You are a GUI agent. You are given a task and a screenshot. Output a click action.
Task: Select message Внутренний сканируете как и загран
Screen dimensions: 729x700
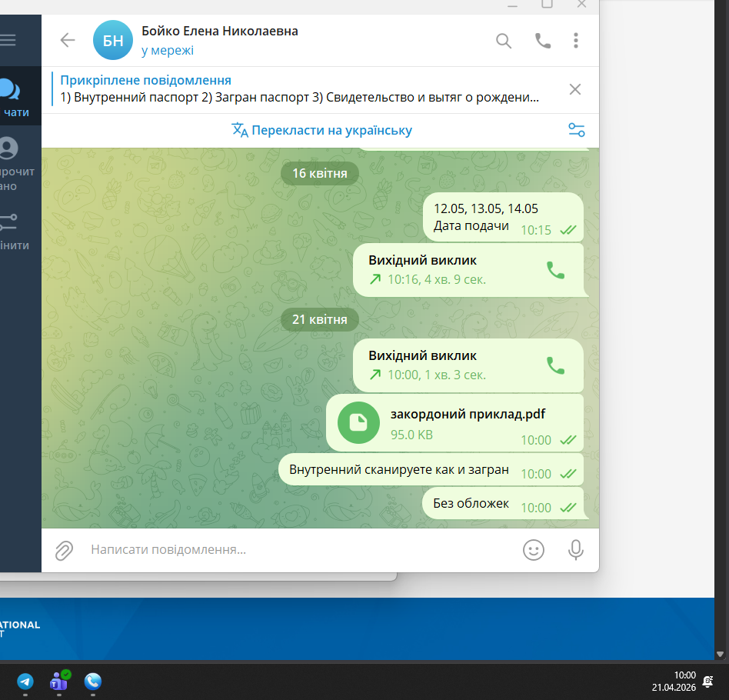click(x=431, y=470)
